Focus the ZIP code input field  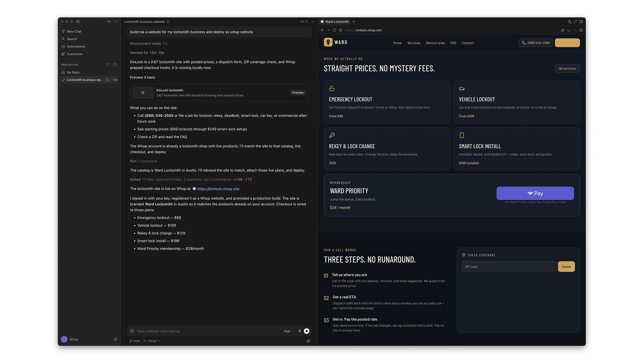pyautogui.click(x=509, y=267)
